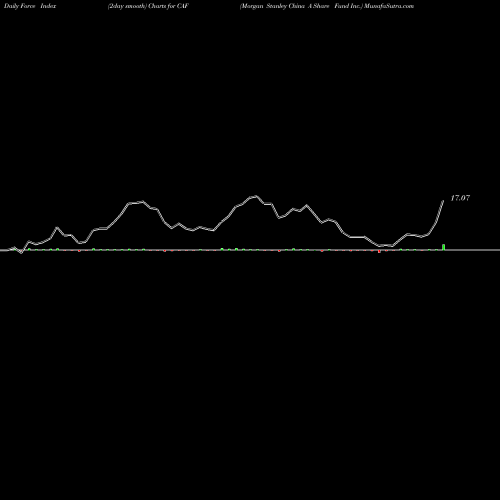
Task: Click the 17.07 value label
Action: pyautogui.click(x=460, y=198)
